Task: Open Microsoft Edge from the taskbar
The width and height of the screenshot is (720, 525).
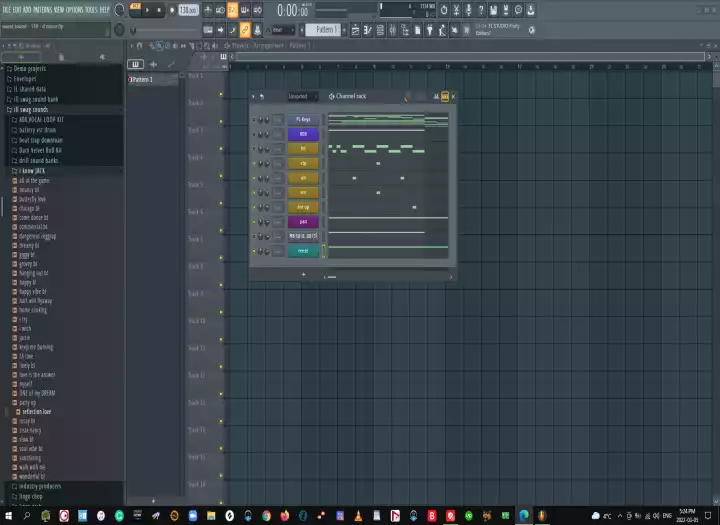Action: [524, 516]
